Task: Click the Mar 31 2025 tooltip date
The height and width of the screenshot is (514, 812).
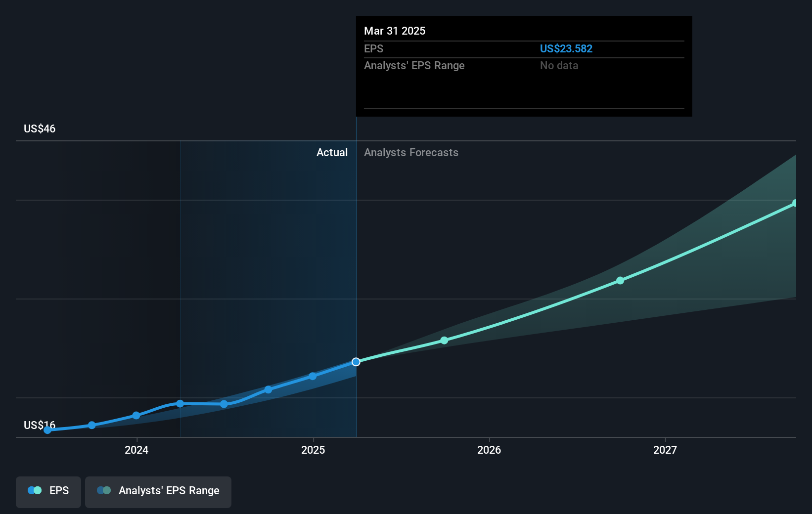Action: [395, 31]
